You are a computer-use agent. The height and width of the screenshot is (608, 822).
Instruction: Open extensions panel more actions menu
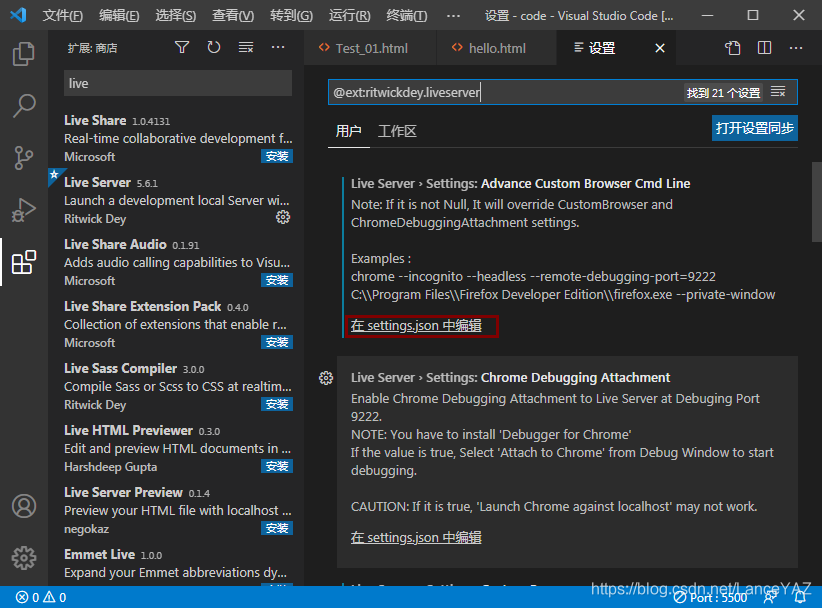pyautogui.click(x=278, y=48)
